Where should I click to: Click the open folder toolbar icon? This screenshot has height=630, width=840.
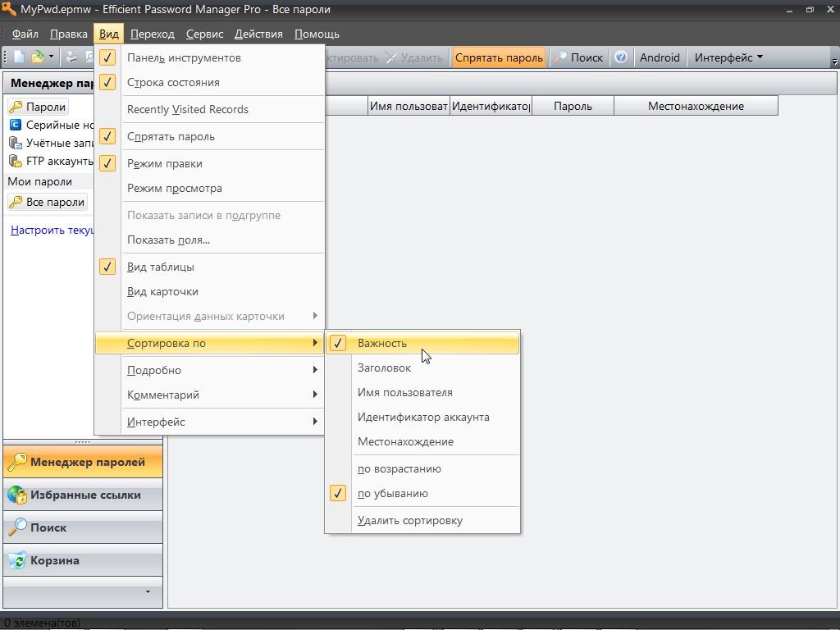click(x=38, y=57)
